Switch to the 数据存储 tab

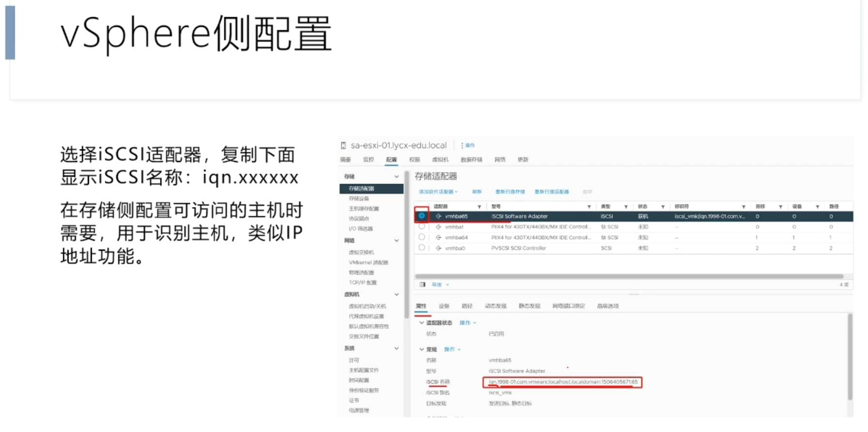[471, 159]
